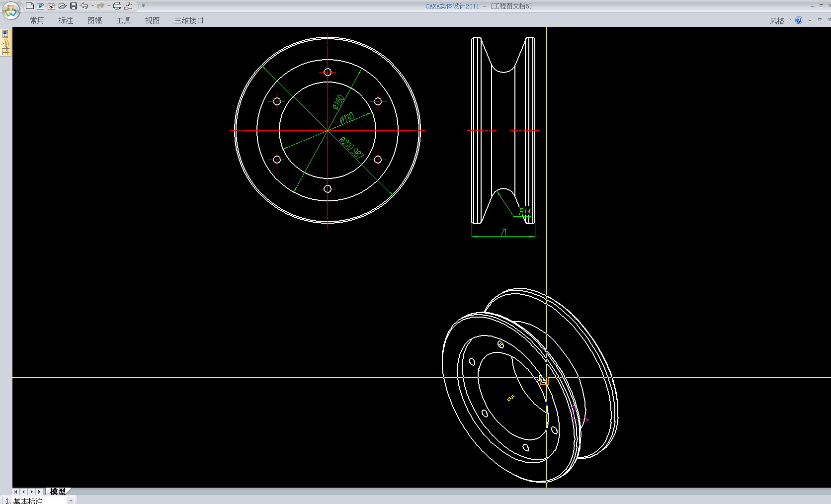Click the redo arrow icon

pos(100,6)
